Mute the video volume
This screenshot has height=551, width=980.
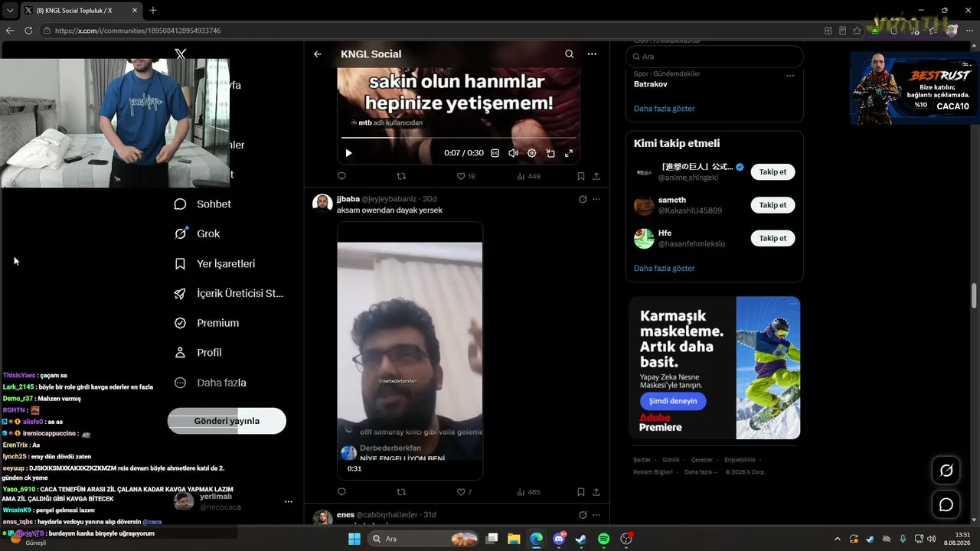click(513, 153)
